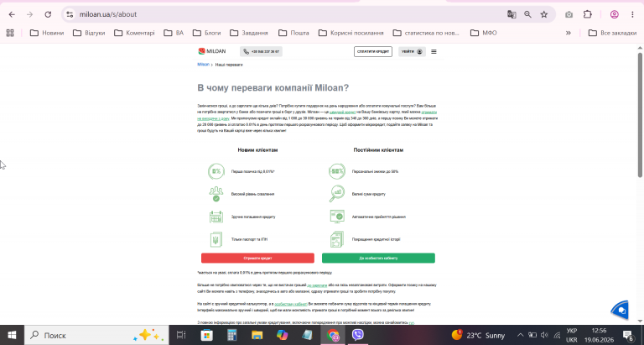Click the passport document icon
This screenshot has width=644, height=345.
click(x=216, y=239)
